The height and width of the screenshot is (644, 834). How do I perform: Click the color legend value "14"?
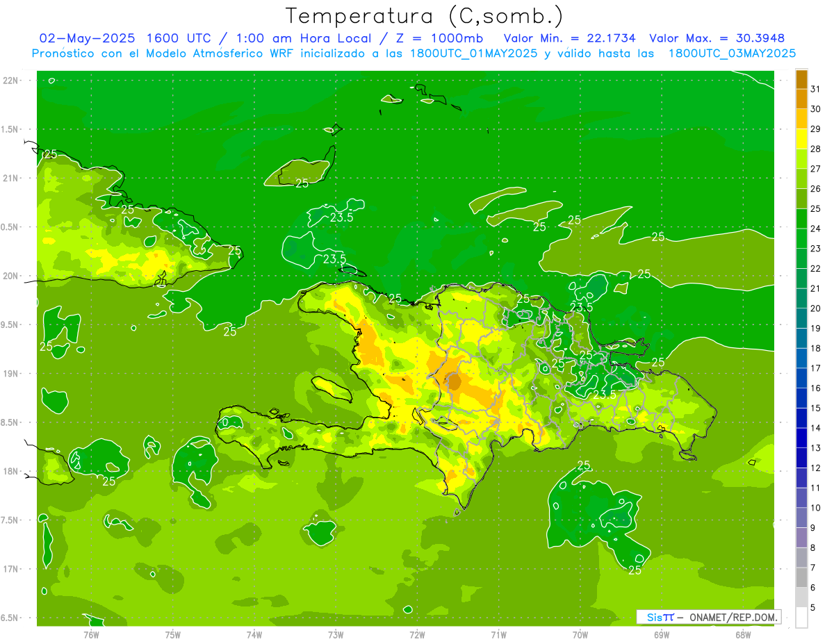coord(816,428)
